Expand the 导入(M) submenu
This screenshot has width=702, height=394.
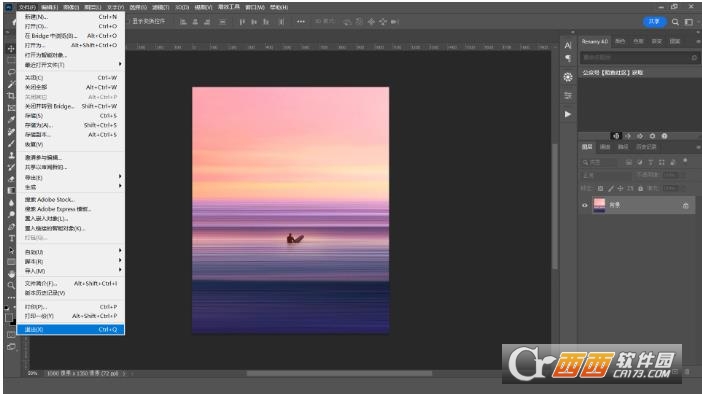click(x=71, y=270)
